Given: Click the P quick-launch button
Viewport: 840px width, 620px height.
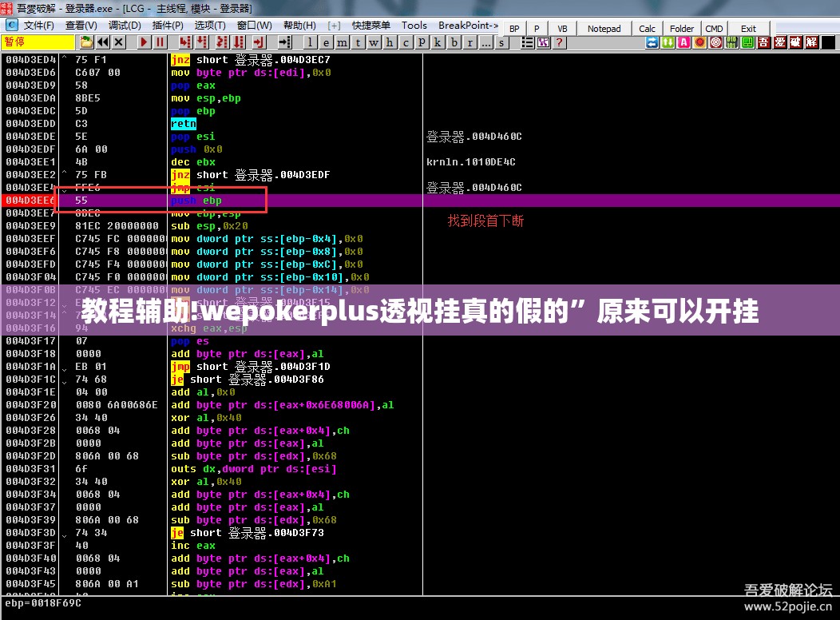Looking at the screenshot, I should click(537, 29).
